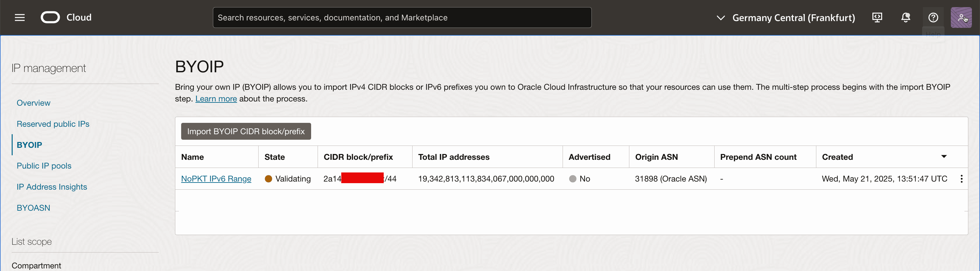Viewport: 980px width, 271px height.
Task: Open Reserved public IPs section
Action: point(53,124)
